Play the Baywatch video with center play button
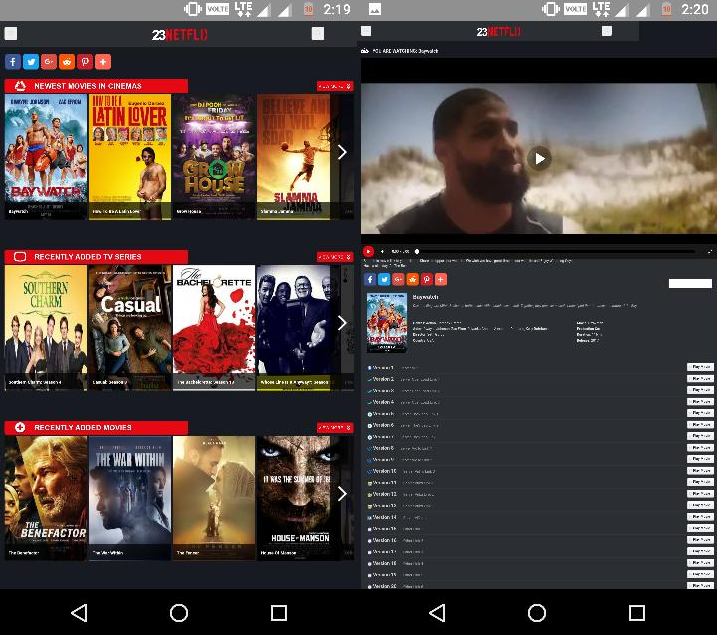Viewport: 719px width, 635px height. coord(539,159)
